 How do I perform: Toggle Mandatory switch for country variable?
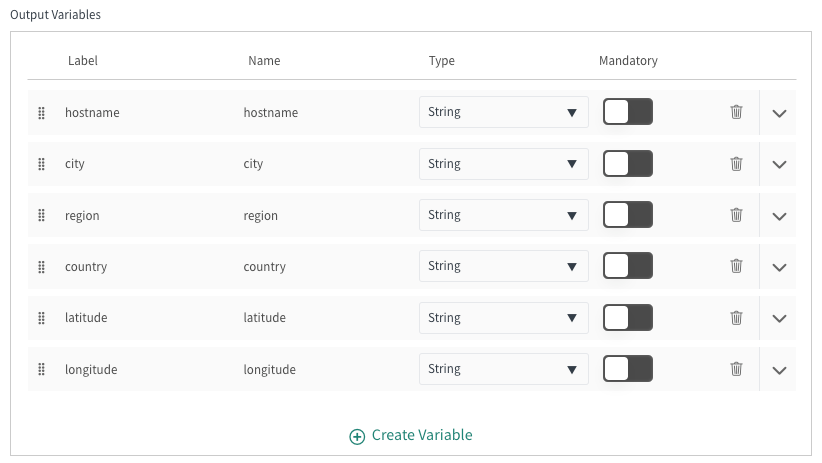point(627,266)
